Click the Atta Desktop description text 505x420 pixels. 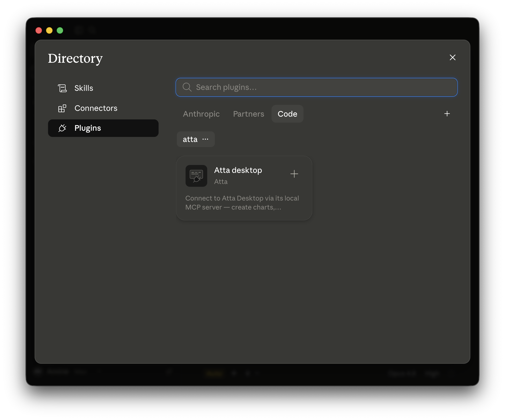(242, 203)
